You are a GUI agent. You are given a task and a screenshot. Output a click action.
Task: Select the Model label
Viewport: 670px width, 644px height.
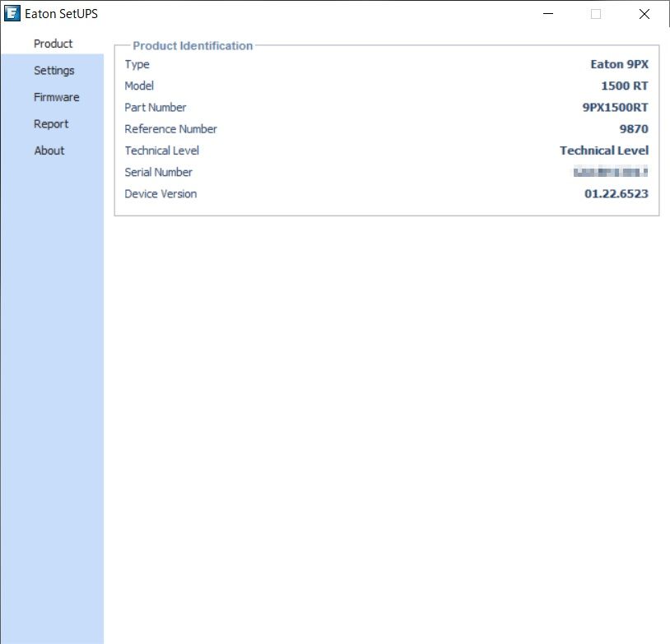[139, 86]
